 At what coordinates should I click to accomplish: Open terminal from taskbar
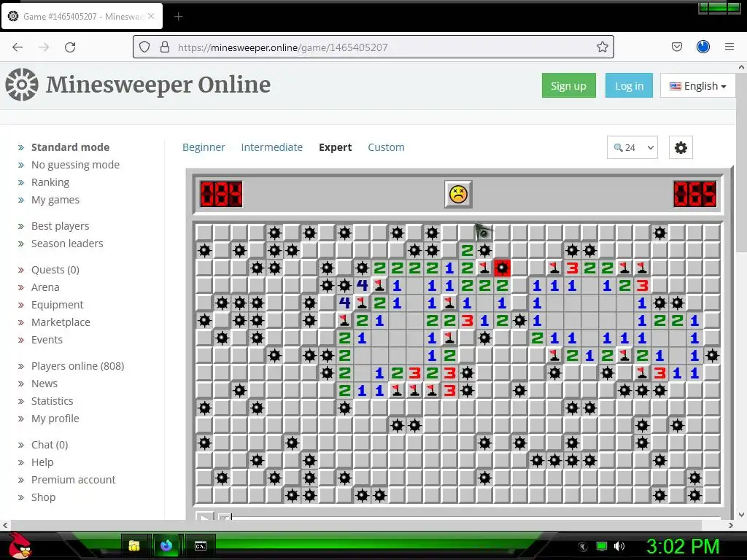click(201, 545)
